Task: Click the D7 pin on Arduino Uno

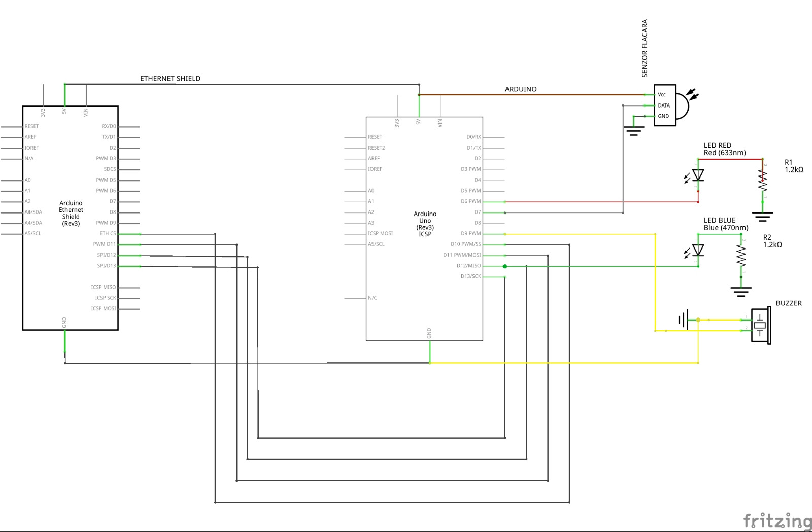Action: point(478,212)
